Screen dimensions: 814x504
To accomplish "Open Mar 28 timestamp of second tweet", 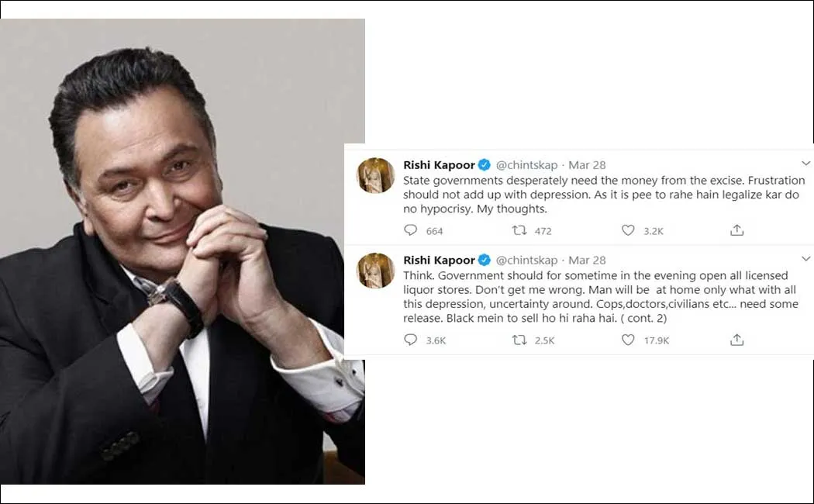I will point(587,260).
